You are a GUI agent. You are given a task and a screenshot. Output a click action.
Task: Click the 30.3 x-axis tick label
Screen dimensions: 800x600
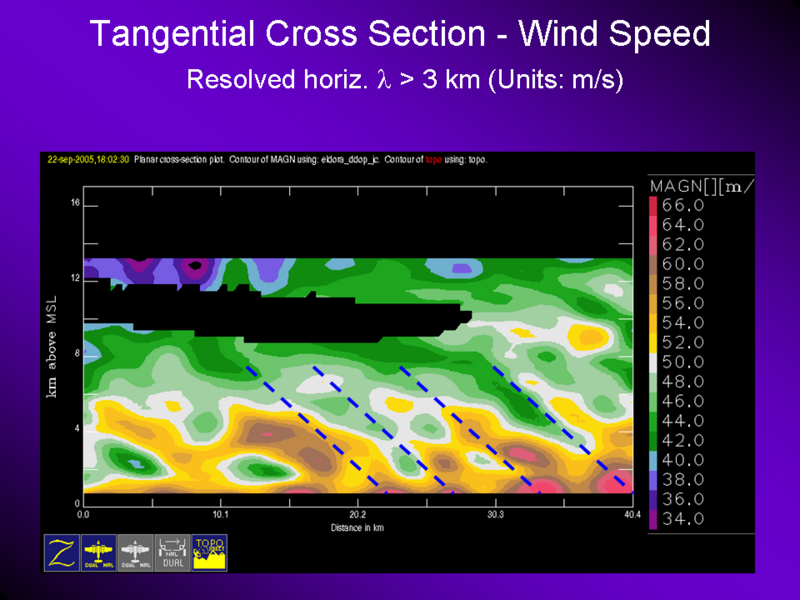click(x=495, y=514)
